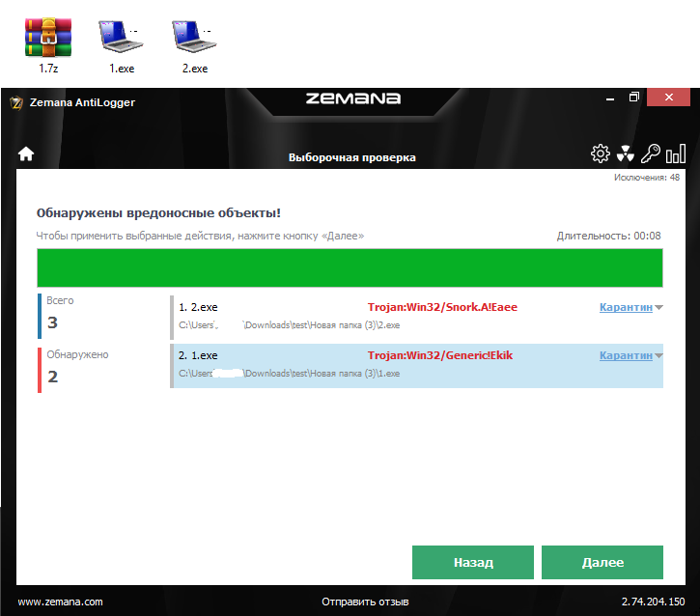Viewport: 700px width, 616px height.
Task: Click the Zemana AntiLogger title bar logo
Action: (x=16, y=102)
